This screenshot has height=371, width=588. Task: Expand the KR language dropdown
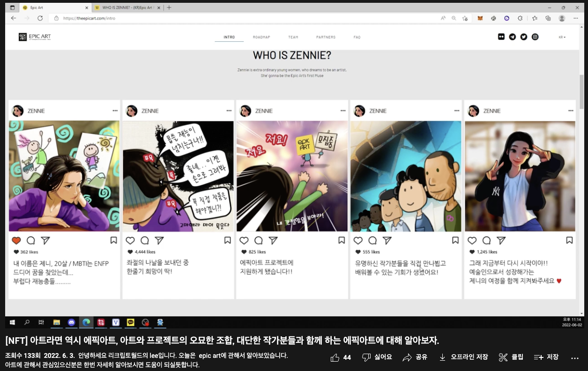[x=562, y=37]
